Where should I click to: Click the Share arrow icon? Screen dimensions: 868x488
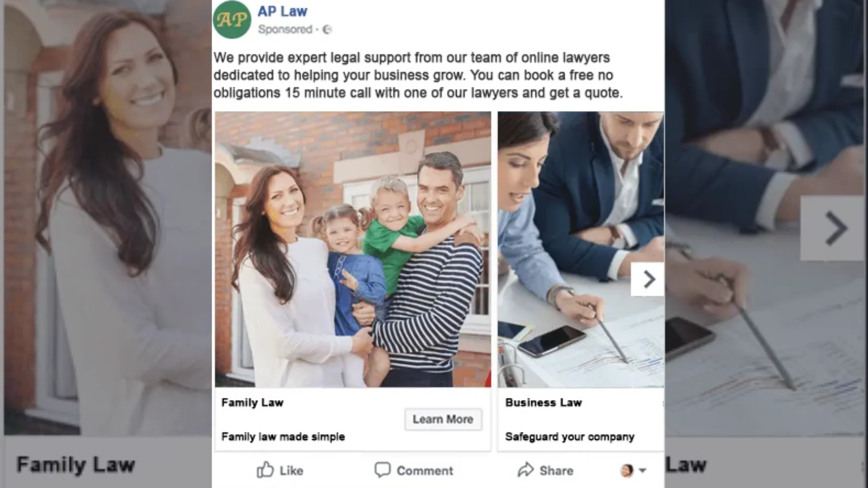(526, 470)
